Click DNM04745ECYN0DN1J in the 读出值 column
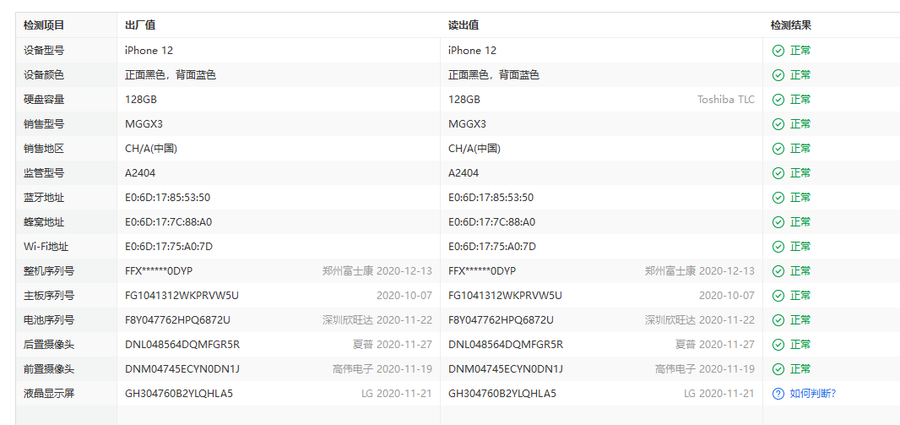The height and width of the screenshot is (425, 900). (x=506, y=369)
